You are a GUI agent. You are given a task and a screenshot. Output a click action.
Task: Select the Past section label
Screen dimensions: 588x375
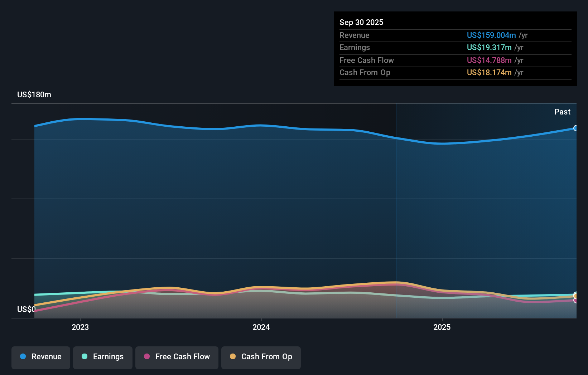[562, 112]
